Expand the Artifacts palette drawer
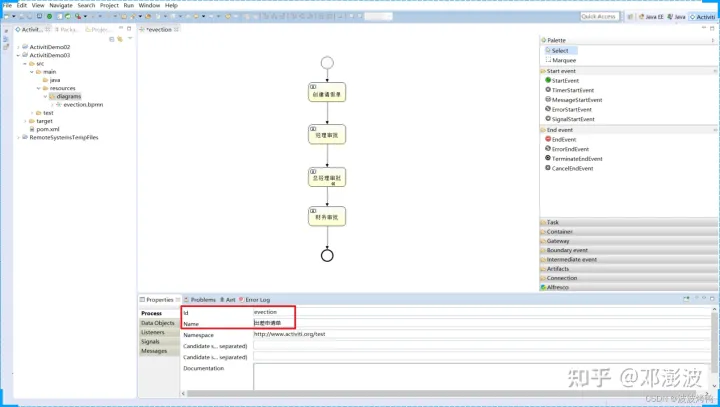The width and height of the screenshot is (720, 407). coord(629,268)
